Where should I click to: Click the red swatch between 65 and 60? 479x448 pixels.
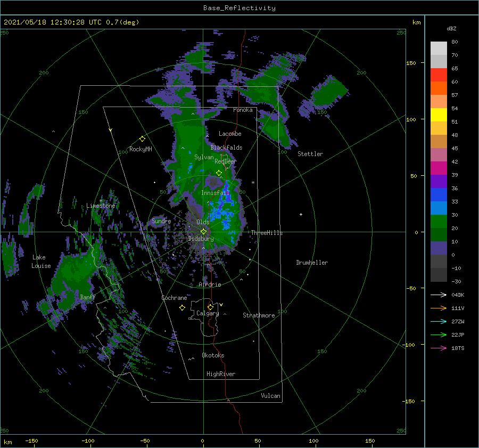pos(439,75)
